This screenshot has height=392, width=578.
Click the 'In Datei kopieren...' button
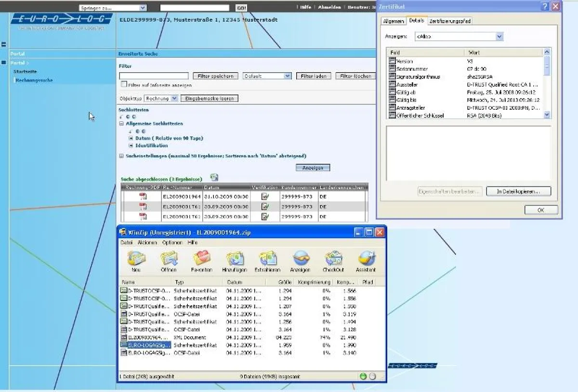point(518,192)
